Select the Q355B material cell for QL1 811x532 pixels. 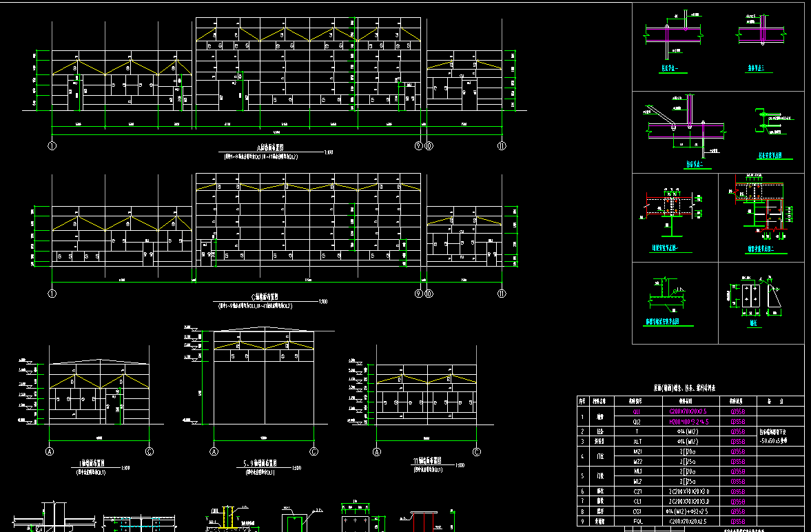coord(738,411)
